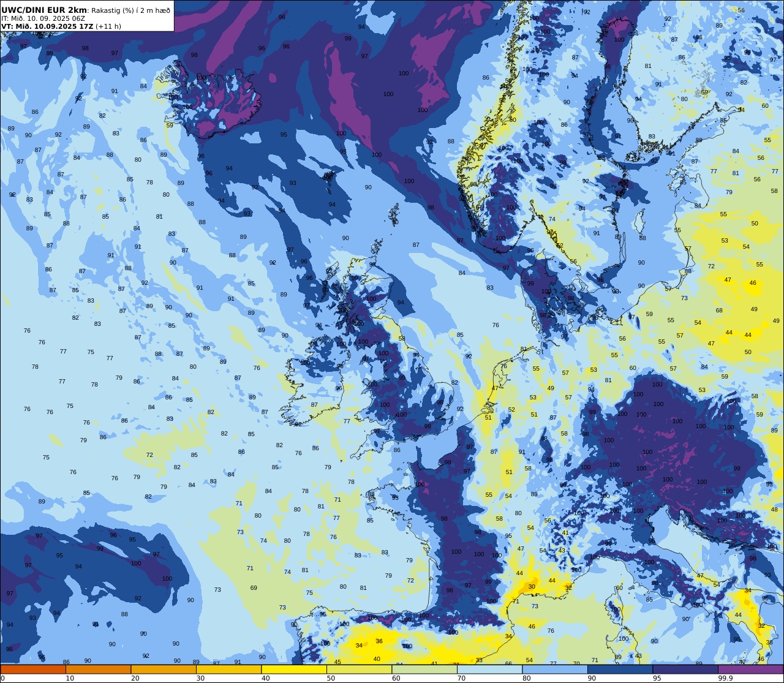
Task: Click the legend swatch between 20 and 30
Action: pos(164,669)
